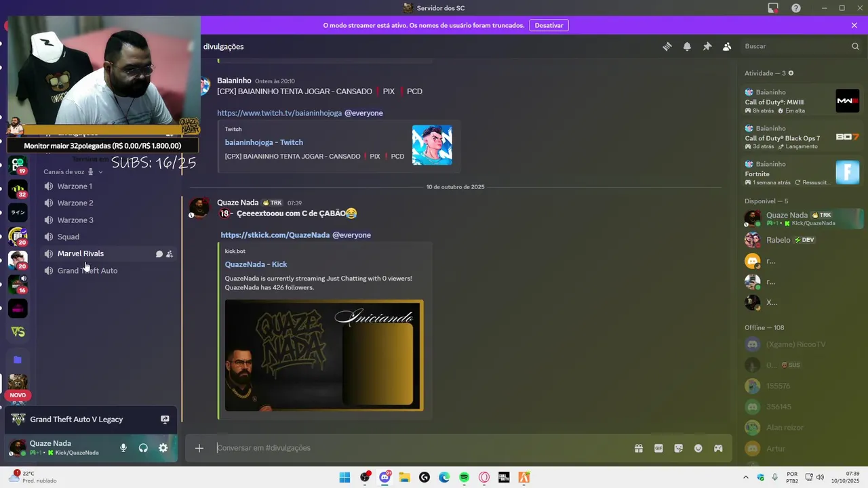The width and height of the screenshot is (868, 488).
Task: Open the emoji picker smiley icon
Action: point(698,448)
